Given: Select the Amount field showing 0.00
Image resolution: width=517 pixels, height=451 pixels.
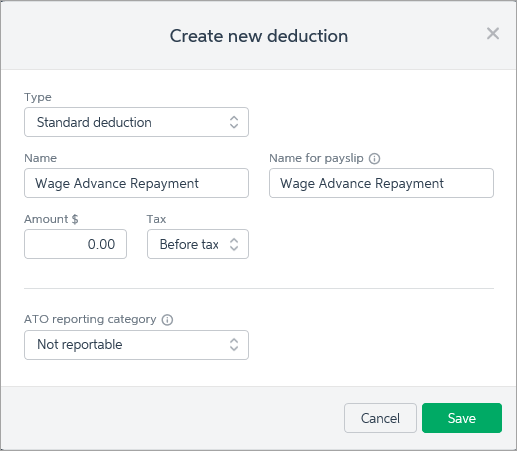Looking at the screenshot, I should click(x=75, y=244).
